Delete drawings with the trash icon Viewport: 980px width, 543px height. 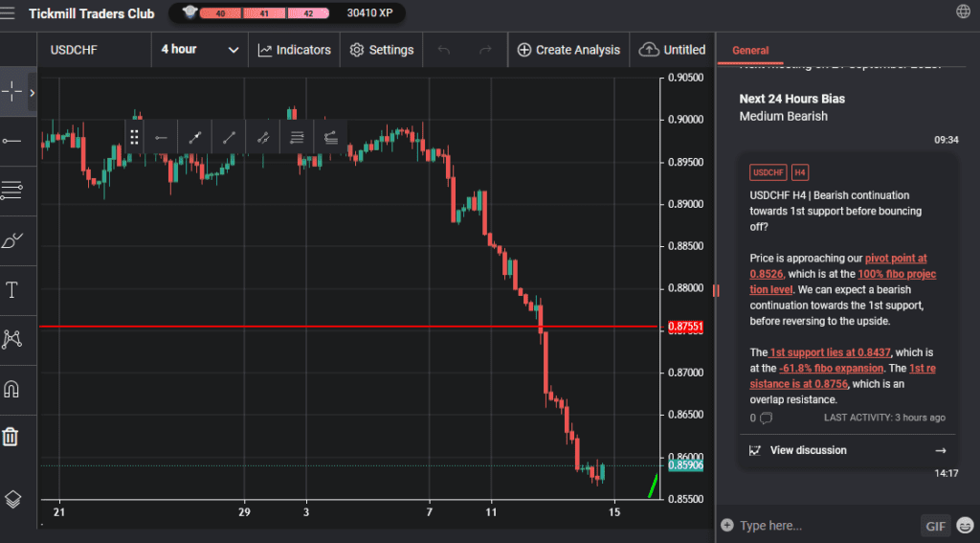tap(11, 437)
